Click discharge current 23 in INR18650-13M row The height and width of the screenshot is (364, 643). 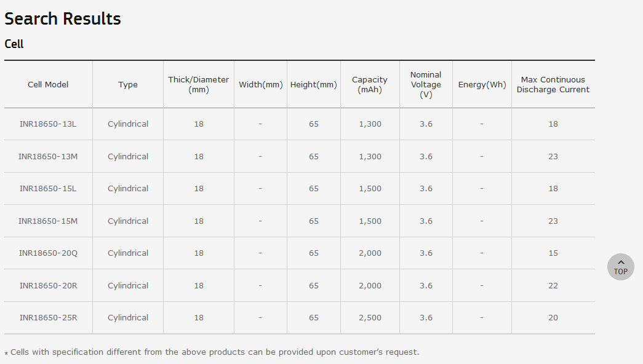pyautogui.click(x=553, y=156)
